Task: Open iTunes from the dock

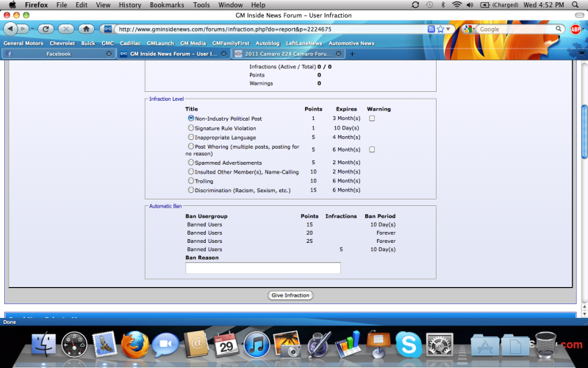Action: pos(255,344)
